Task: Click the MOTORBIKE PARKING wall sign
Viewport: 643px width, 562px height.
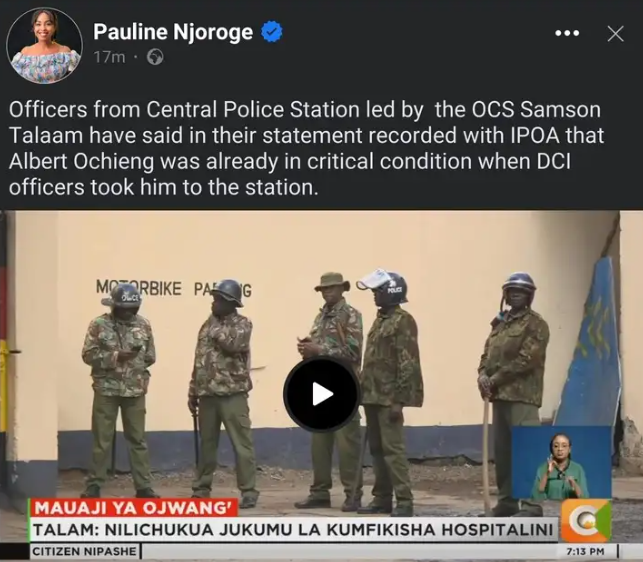Action: [x=174, y=288]
